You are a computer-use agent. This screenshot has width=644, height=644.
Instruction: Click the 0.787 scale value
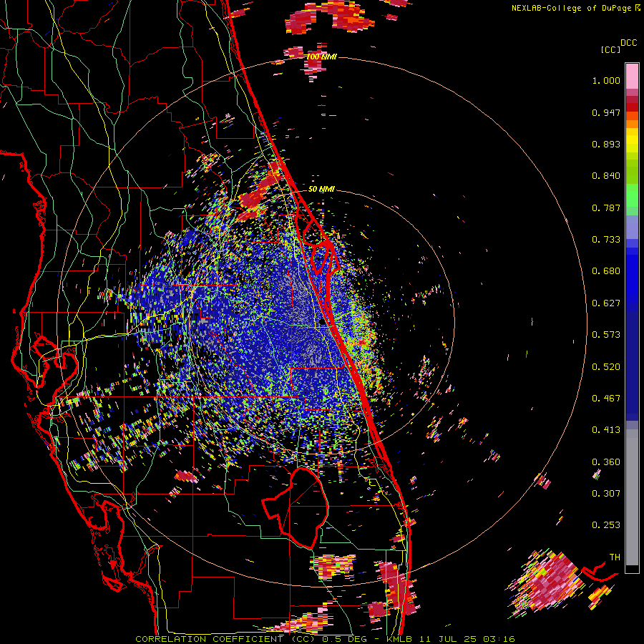click(x=606, y=208)
